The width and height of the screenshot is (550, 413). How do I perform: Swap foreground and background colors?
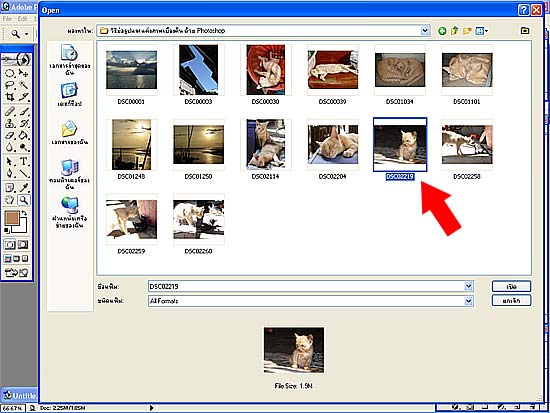pyautogui.click(x=24, y=213)
